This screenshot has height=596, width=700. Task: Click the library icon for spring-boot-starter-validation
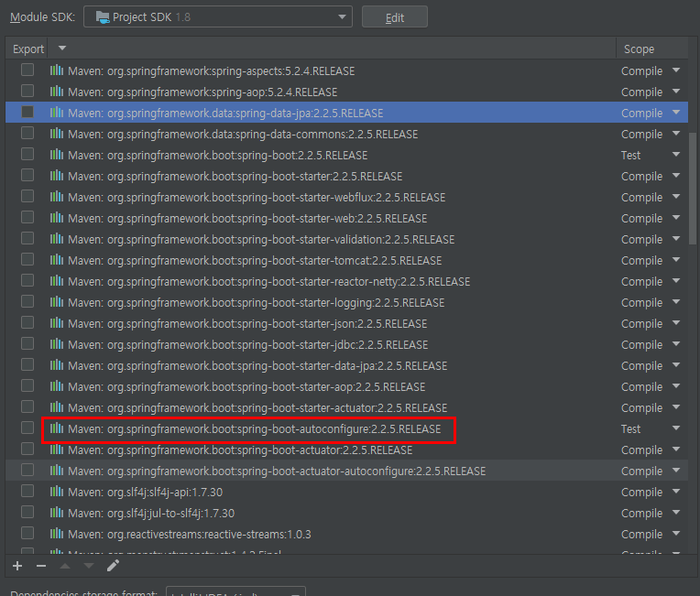point(57,239)
